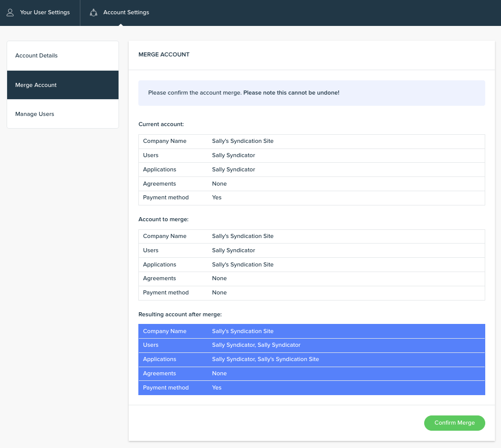Click current account Company Name row
The image size is (501, 448).
(311, 141)
